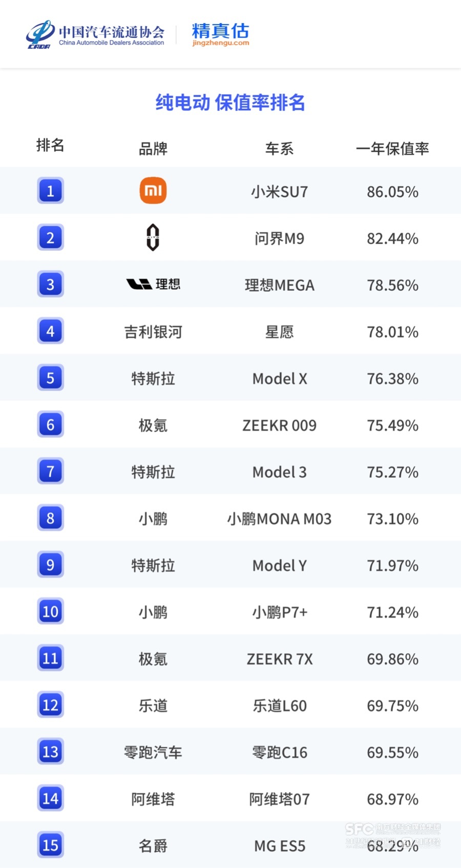The image size is (461, 868).
Task: Click the AITO brand logo
Action: 153,237
